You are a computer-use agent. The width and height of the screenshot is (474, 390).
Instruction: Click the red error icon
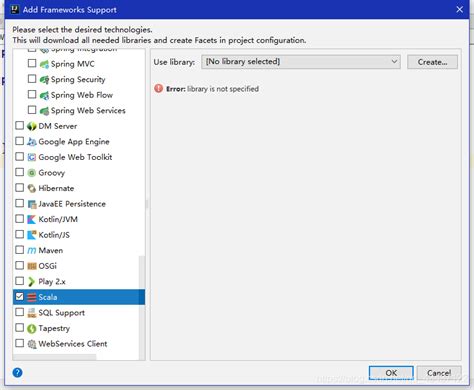(159, 89)
